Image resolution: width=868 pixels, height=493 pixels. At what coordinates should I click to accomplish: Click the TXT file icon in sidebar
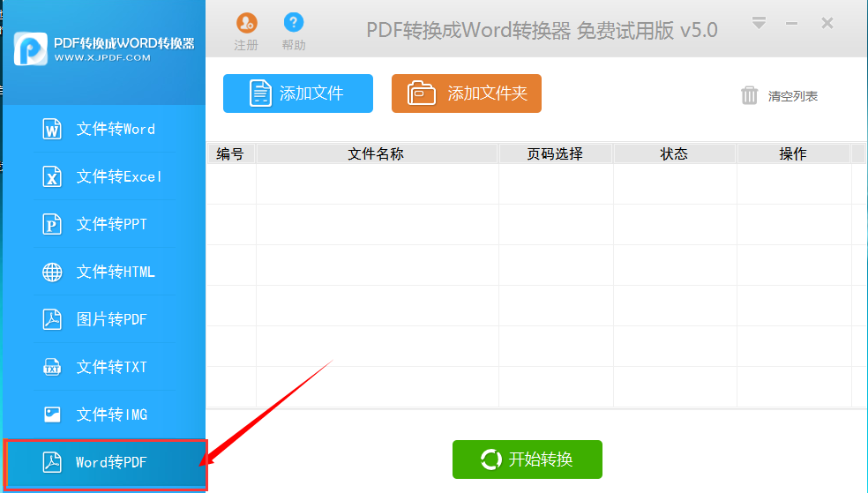coord(52,367)
